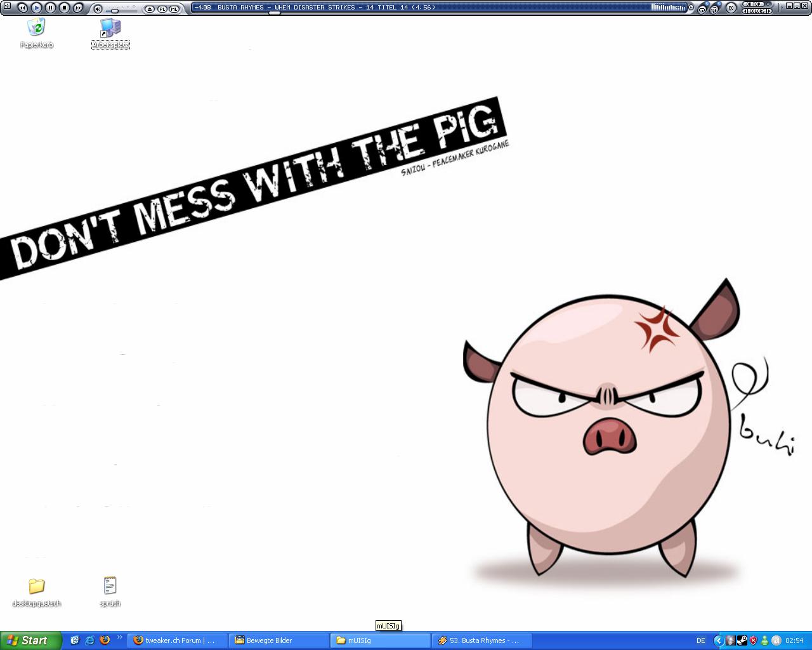Image resolution: width=812 pixels, height=650 pixels.
Task: Click the green messenger tray icon
Action: point(764,640)
